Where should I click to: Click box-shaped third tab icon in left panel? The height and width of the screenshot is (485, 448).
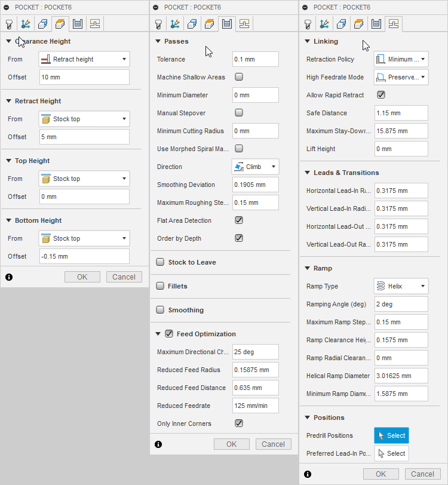tap(43, 24)
